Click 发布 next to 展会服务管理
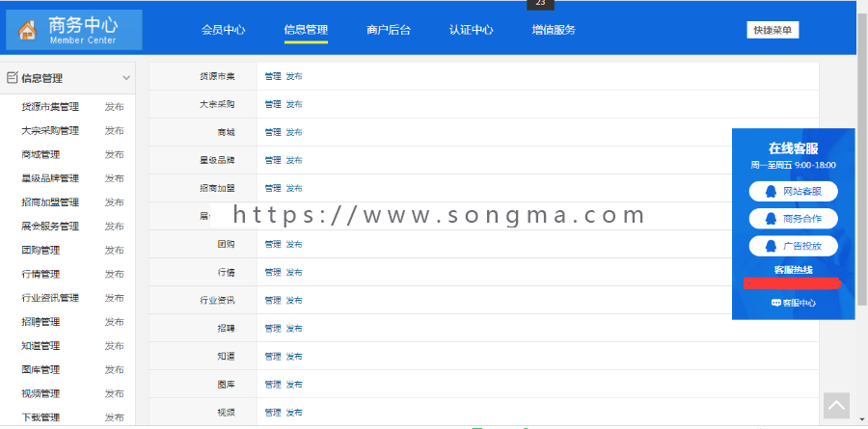Screen dimensions: 868x429 115,226
